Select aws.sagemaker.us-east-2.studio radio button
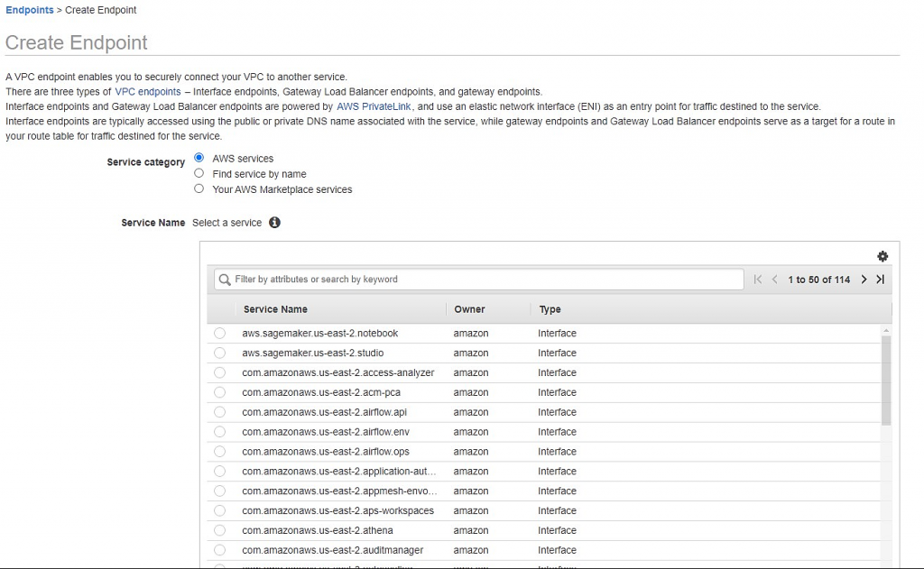 (220, 353)
